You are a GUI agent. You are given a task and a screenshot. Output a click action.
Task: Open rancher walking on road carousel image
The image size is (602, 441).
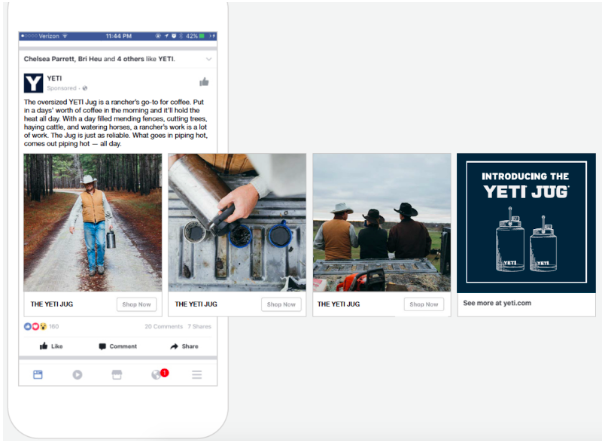pos(93,223)
